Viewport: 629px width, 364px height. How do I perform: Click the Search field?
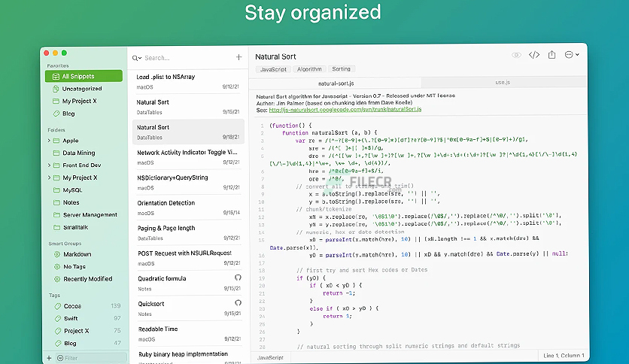[x=187, y=58]
